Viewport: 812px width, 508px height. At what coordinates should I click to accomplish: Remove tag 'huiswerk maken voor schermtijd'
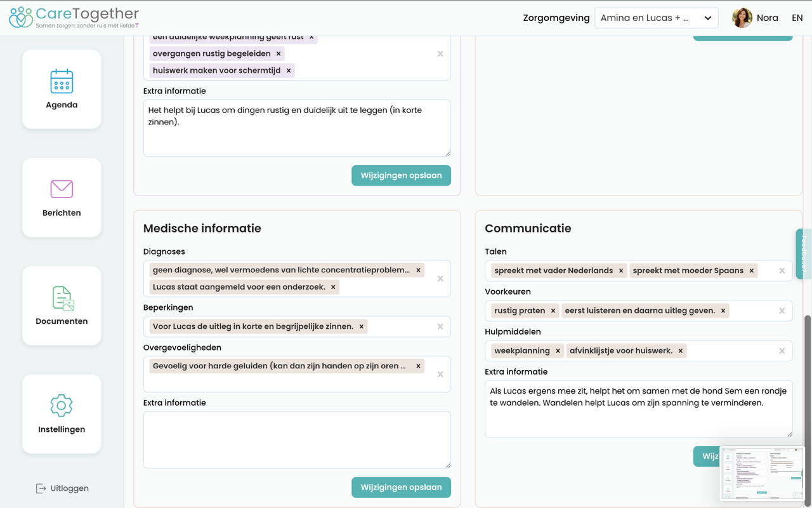tap(289, 70)
